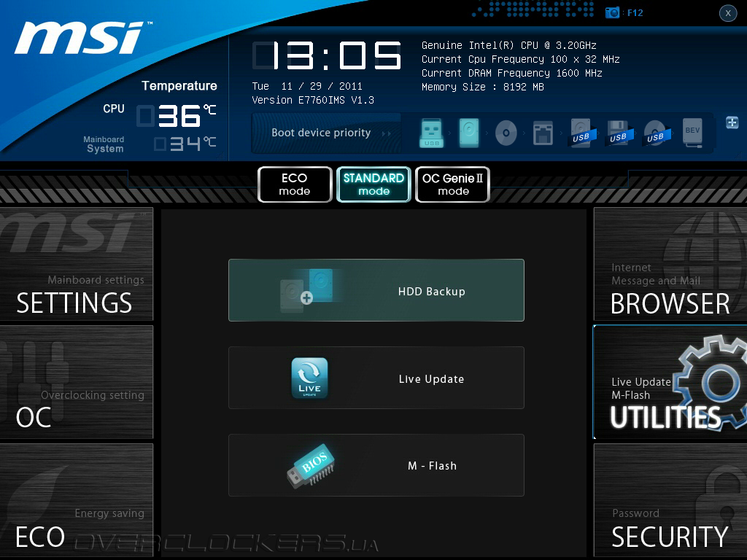This screenshot has height=560, width=747.
Task: Open the ECO energy saving panel
Action: coord(76,500)
